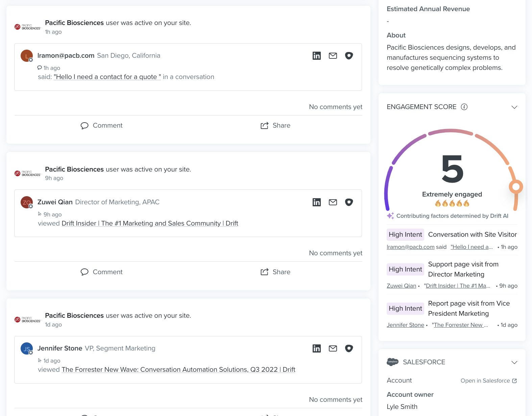Click Pacific Biosciences logo in 9h ago card
The width and height of the screenshot is (532, 416).
point(28,173)
